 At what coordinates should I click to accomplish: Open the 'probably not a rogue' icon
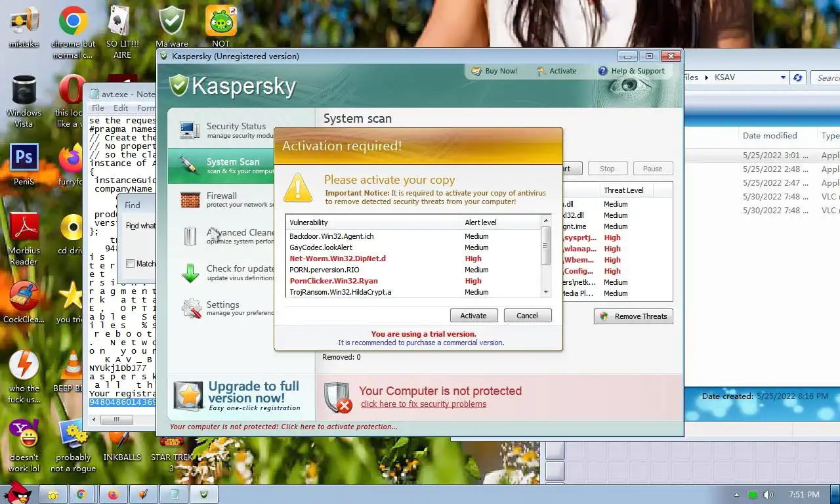pos(73,434)
